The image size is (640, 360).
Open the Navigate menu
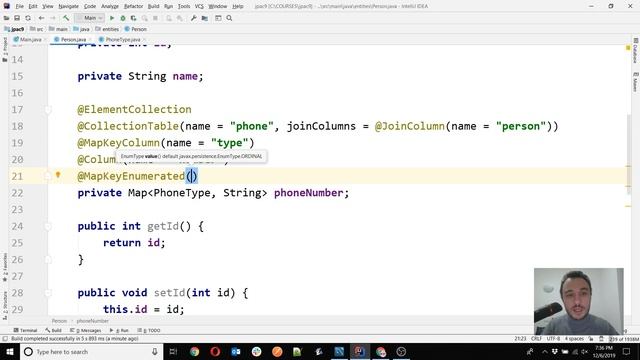68,6
